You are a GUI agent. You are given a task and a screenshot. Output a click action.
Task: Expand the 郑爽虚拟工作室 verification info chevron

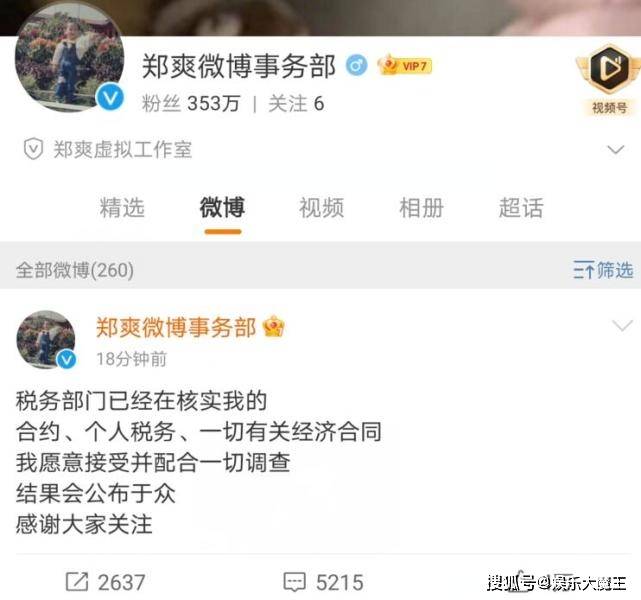616,149
